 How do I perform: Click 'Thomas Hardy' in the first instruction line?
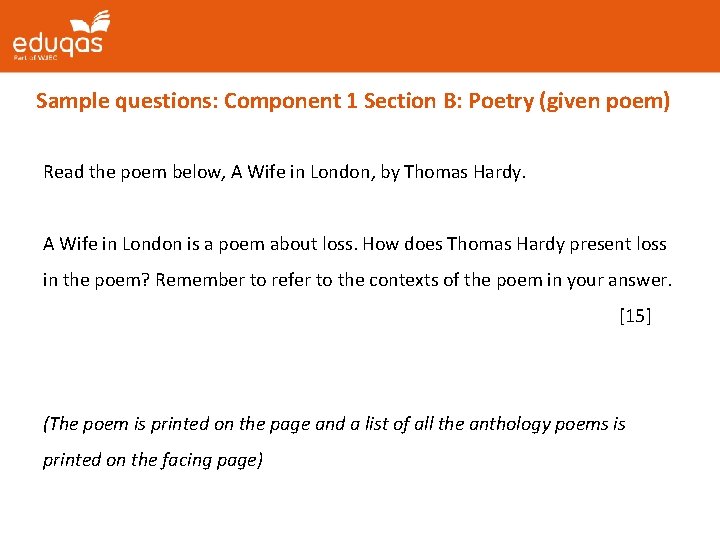(x=463, y=172)
